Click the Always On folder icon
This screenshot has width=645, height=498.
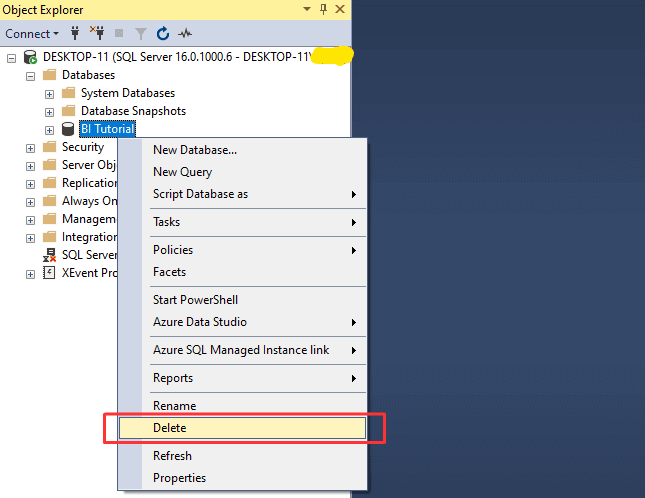49,201
